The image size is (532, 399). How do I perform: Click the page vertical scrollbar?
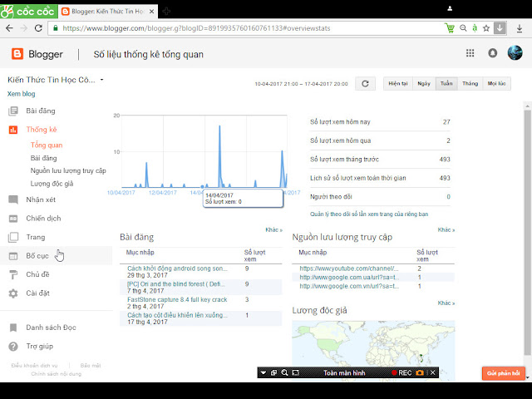(527, 233)
